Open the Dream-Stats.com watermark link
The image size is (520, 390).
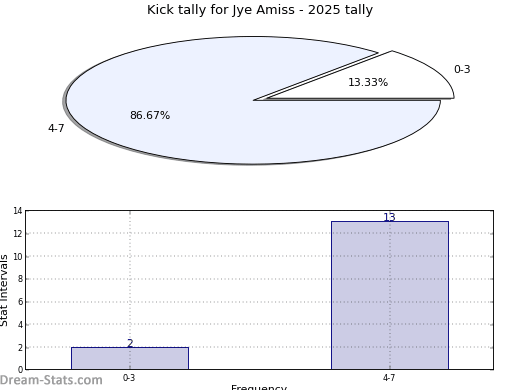tap(51, 380)
